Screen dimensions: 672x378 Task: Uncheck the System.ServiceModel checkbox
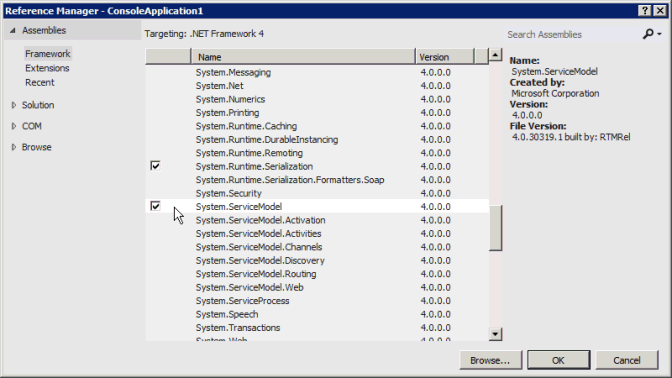[155, 206]
